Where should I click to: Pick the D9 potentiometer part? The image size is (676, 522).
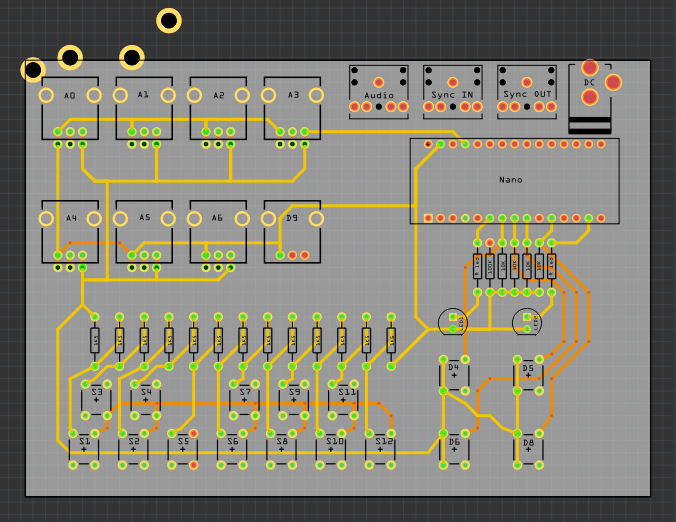(x=292, y=230)
